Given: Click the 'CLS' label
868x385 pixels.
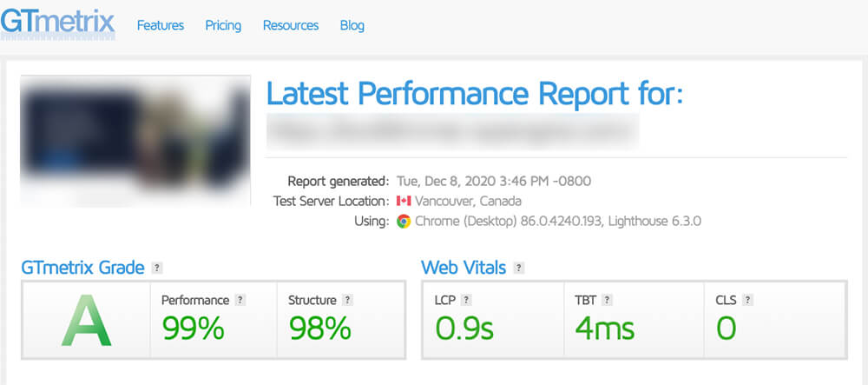Looking at the screenshot, I should click(727, 300).
